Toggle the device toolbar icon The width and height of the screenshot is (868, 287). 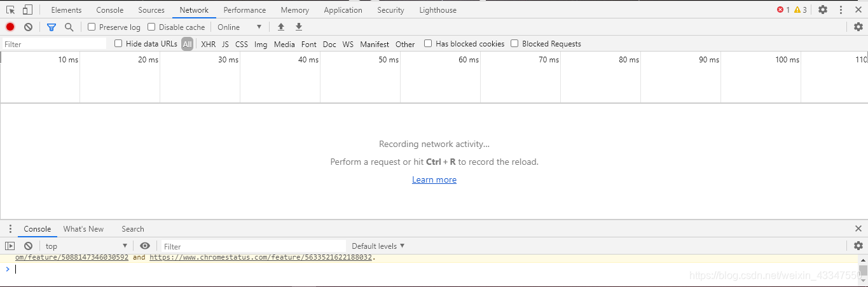[27, 10]
